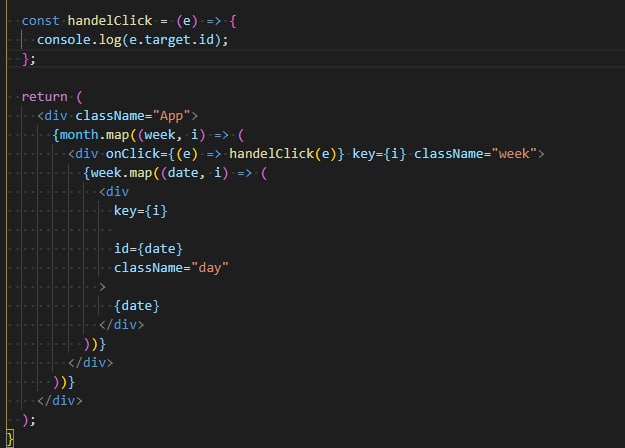Click the 'key={i}' line inside day div
The image size is (625, 448).
click(x=141, y=211)
